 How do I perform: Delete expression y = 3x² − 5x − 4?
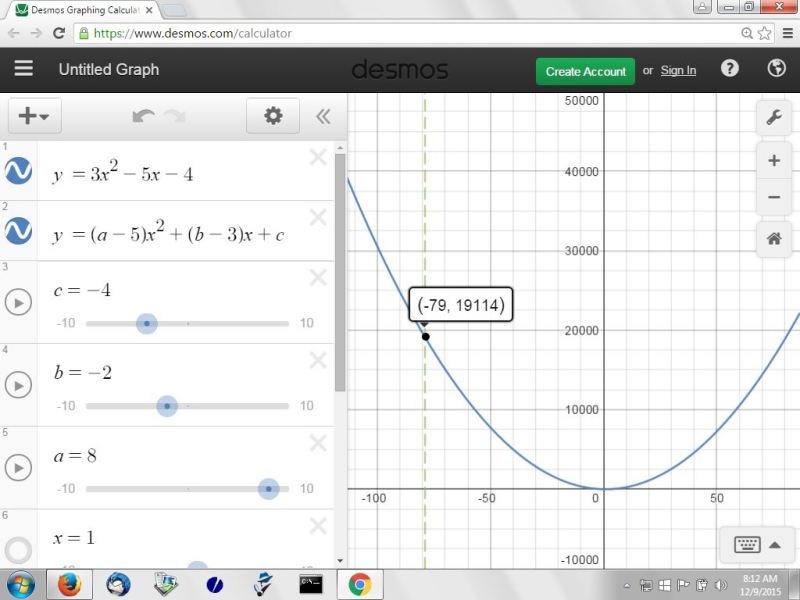[x=318, y=157]
